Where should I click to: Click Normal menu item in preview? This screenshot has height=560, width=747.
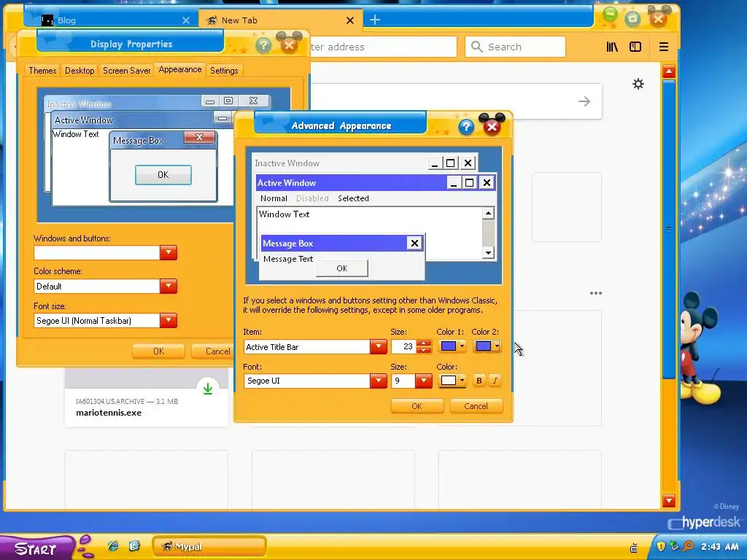(274, 198)
